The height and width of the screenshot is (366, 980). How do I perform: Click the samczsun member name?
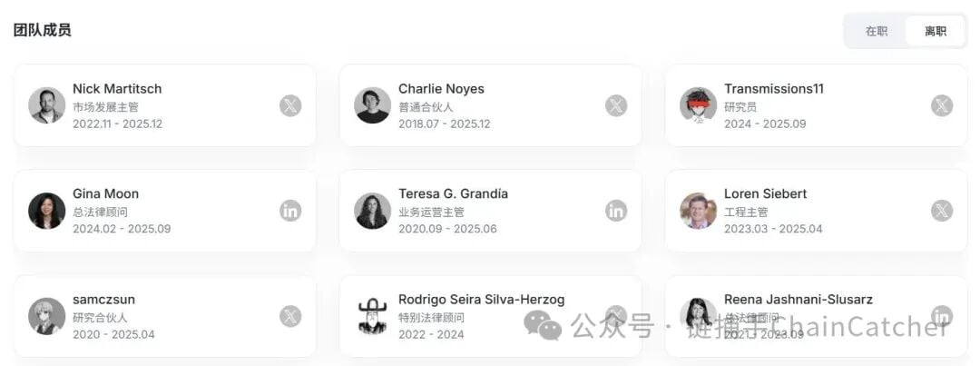(103, 299)
